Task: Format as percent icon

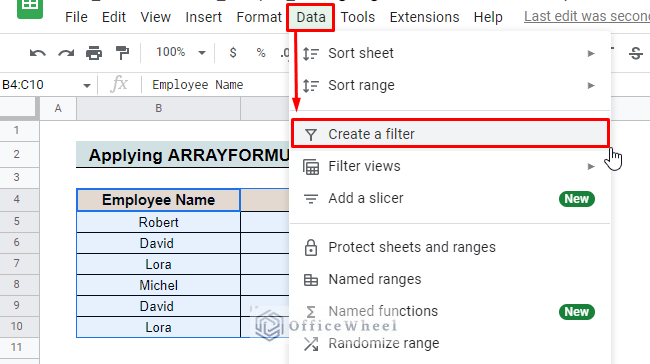Action: click(261, 53)
